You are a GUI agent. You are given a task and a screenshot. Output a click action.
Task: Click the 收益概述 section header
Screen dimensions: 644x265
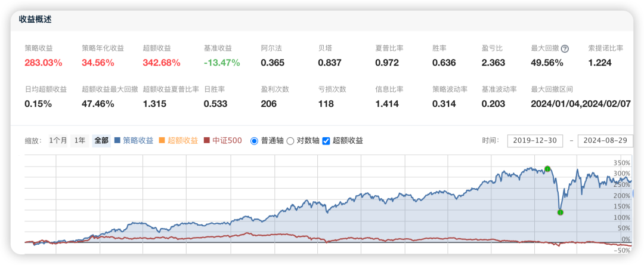[35, 19]
